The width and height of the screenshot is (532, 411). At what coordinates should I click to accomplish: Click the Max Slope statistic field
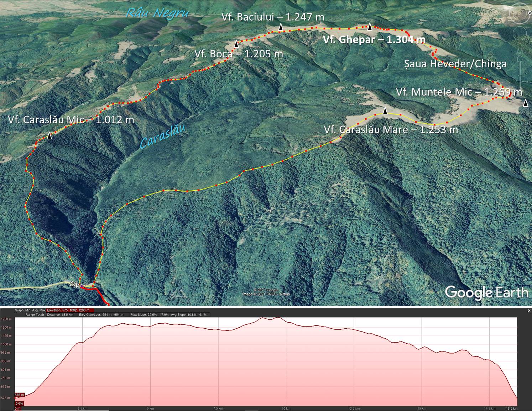tap(150, 315)
